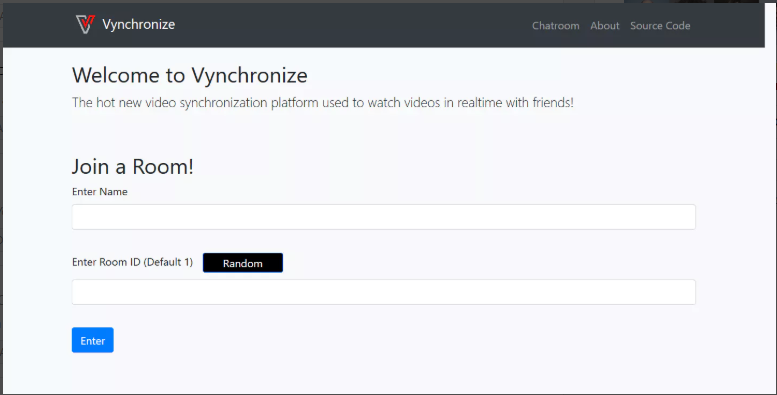This screenshot has height=395, width=777.
Task: Go to the Chatroom nav link
Action: click(x=555, y=26)
